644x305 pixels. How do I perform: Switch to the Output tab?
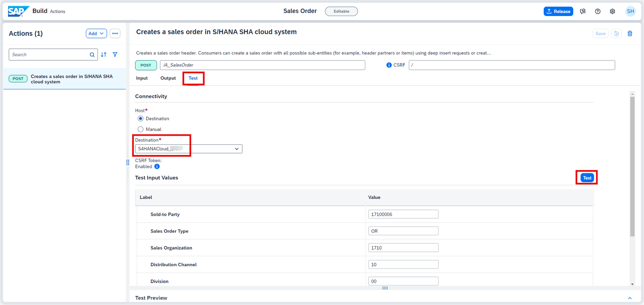coord(168,78)
